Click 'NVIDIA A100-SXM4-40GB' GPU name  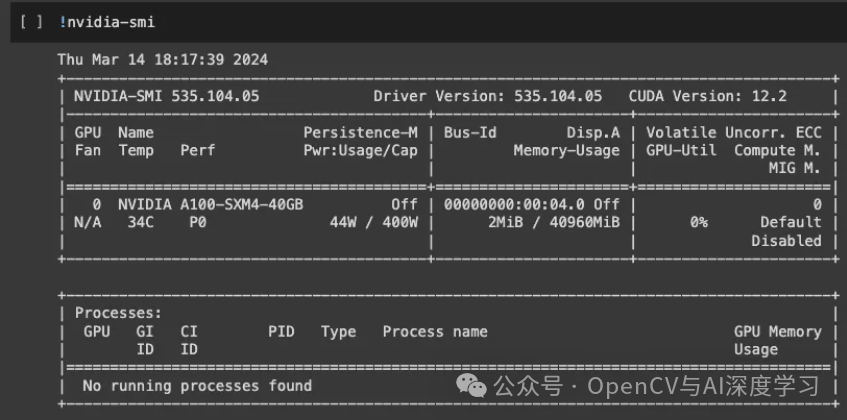coord(211,205)
